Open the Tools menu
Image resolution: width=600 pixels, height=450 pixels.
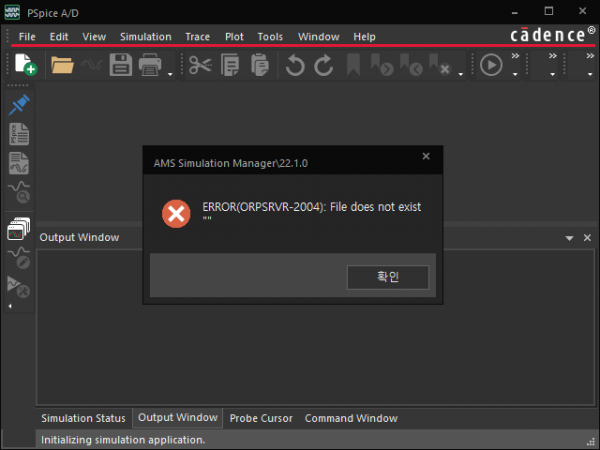[x=270, y=37]
